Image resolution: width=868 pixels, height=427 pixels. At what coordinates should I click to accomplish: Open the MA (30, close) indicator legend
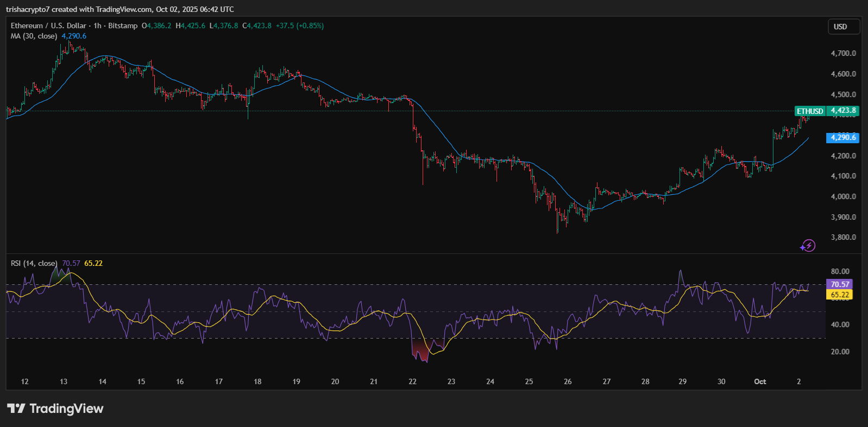click(34, 36)
